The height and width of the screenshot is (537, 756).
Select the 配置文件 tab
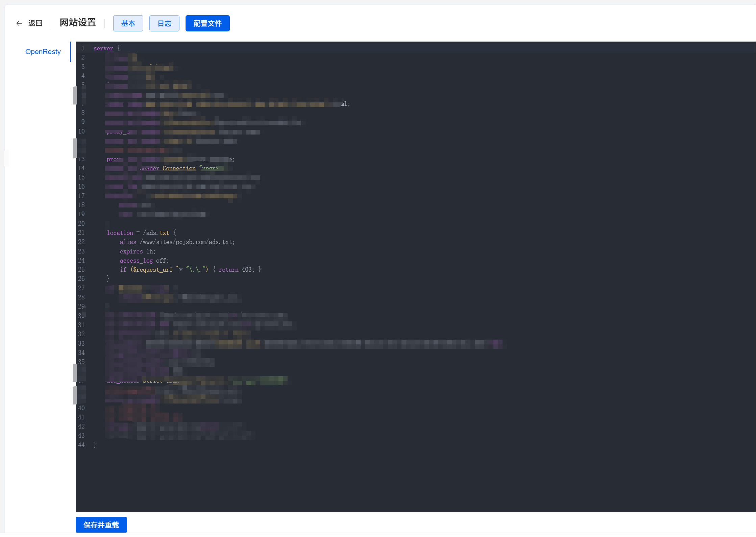click(208, 23)
